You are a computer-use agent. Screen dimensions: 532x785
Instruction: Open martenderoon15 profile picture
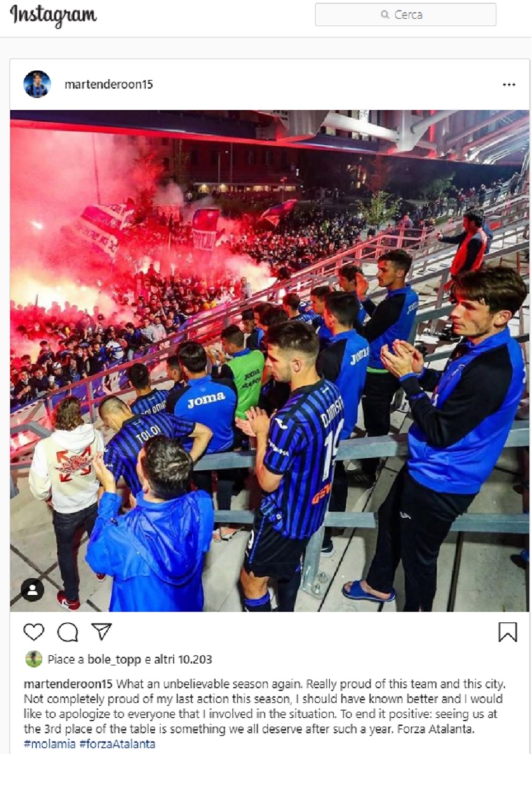click(x=37, y=84)
